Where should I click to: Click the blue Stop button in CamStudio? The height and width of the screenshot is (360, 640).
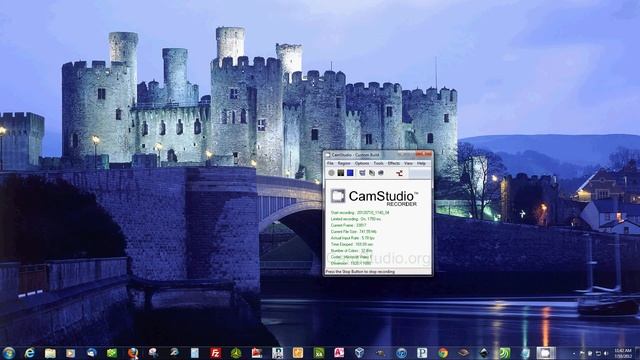tap(350, 173)
